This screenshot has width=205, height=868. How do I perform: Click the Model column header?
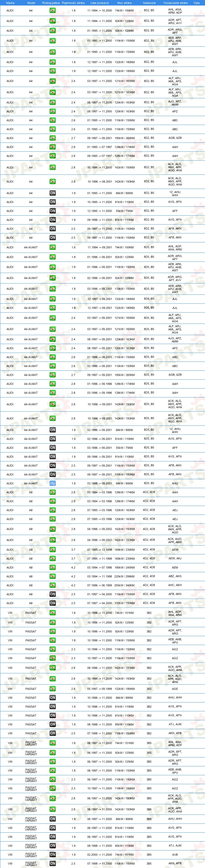[x=31, y=3]
